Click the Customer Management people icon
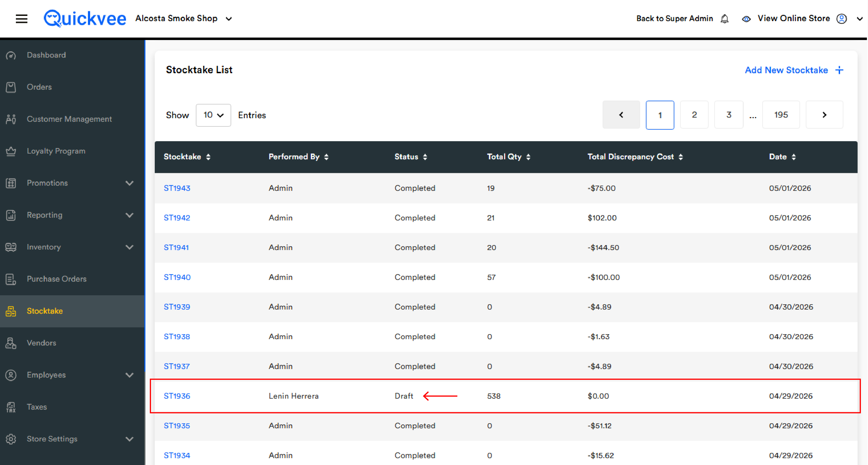Viewport: 868px width, 465px height. pyautogui.click(x=11, y=119)
